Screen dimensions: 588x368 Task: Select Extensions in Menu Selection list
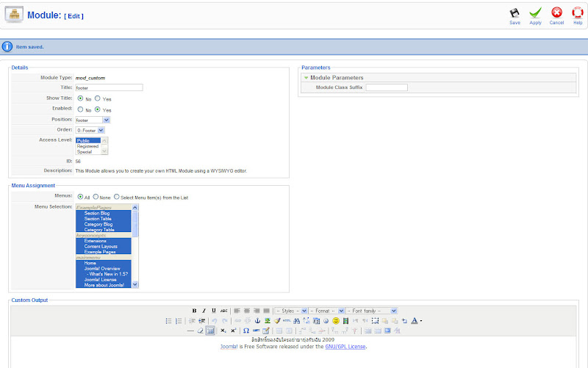click(104, 241)
